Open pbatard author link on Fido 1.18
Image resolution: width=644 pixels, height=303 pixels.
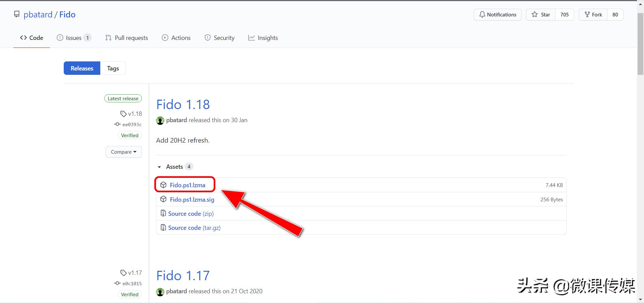coord(176,120)
